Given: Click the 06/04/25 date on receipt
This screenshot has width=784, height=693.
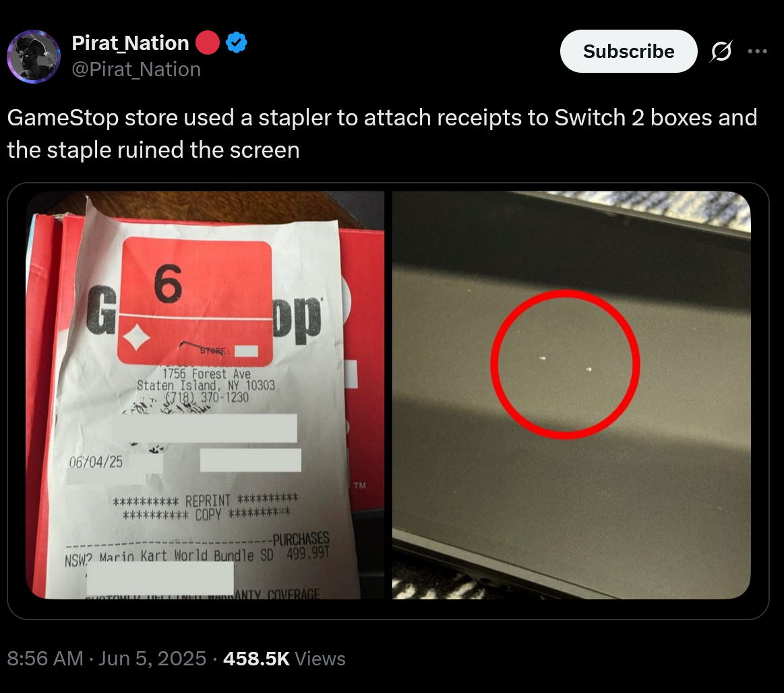Looking at the screenshot, I should [96, 462].
